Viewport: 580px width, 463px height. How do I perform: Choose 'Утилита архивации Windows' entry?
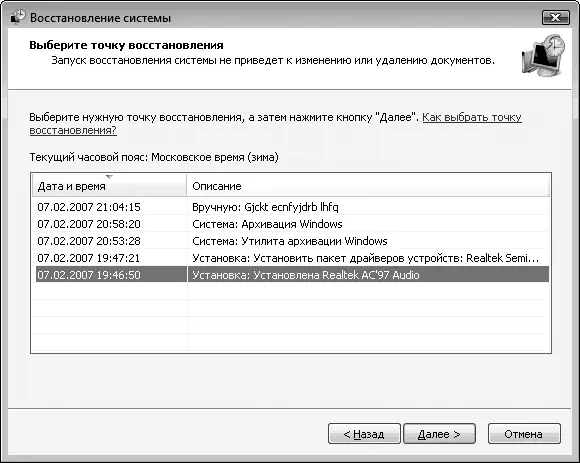pos(290,241)
